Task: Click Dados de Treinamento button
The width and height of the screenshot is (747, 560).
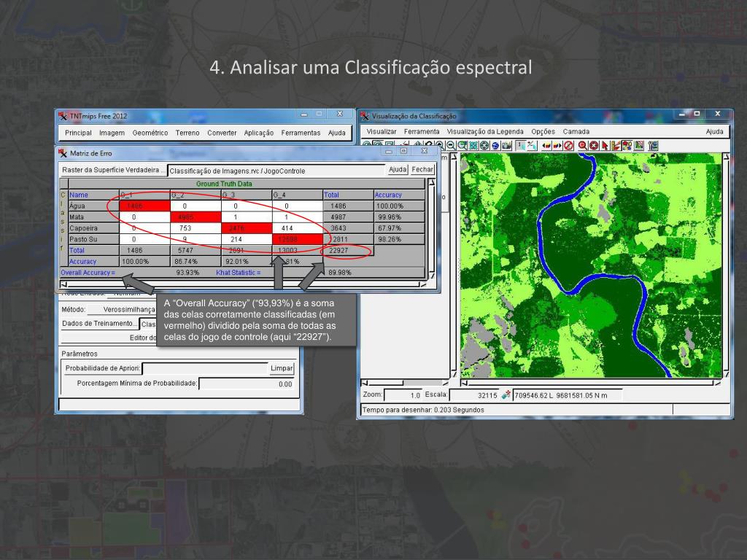Action: (99, 323)
